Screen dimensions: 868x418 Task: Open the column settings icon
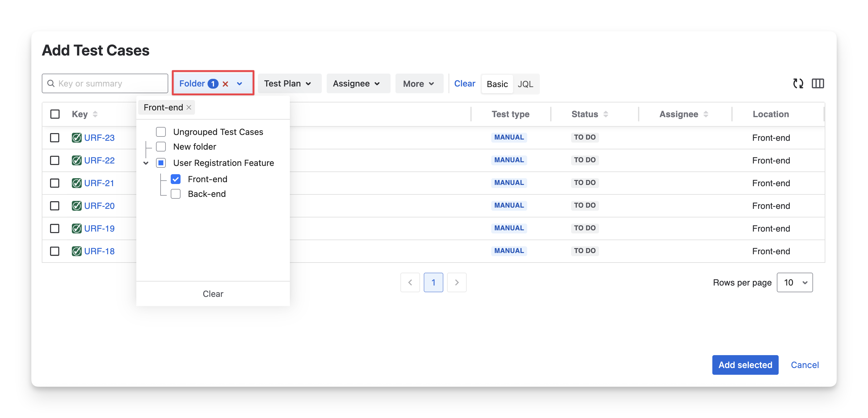coord(817,83)
